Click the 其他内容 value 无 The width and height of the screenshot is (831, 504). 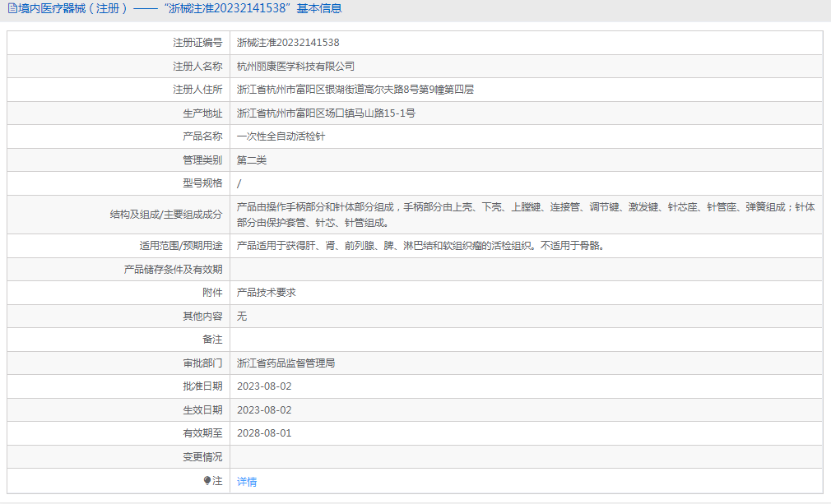[242, 316]
